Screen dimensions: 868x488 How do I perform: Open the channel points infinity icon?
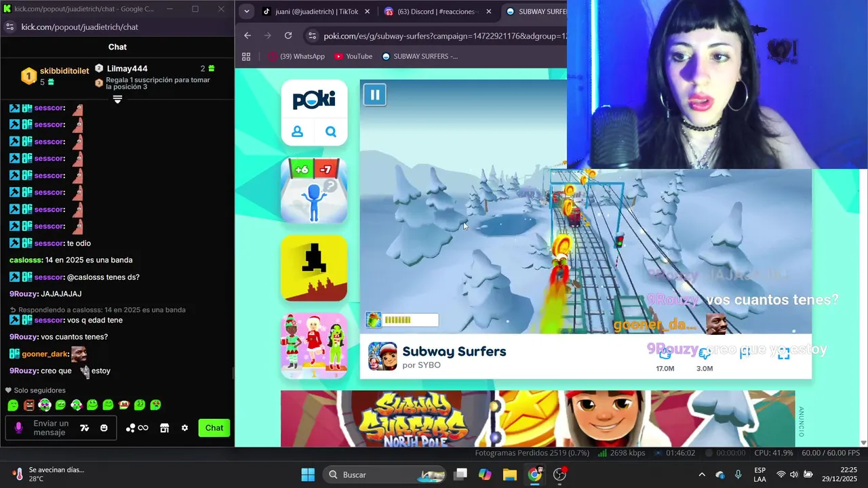[x=138, y=428]
